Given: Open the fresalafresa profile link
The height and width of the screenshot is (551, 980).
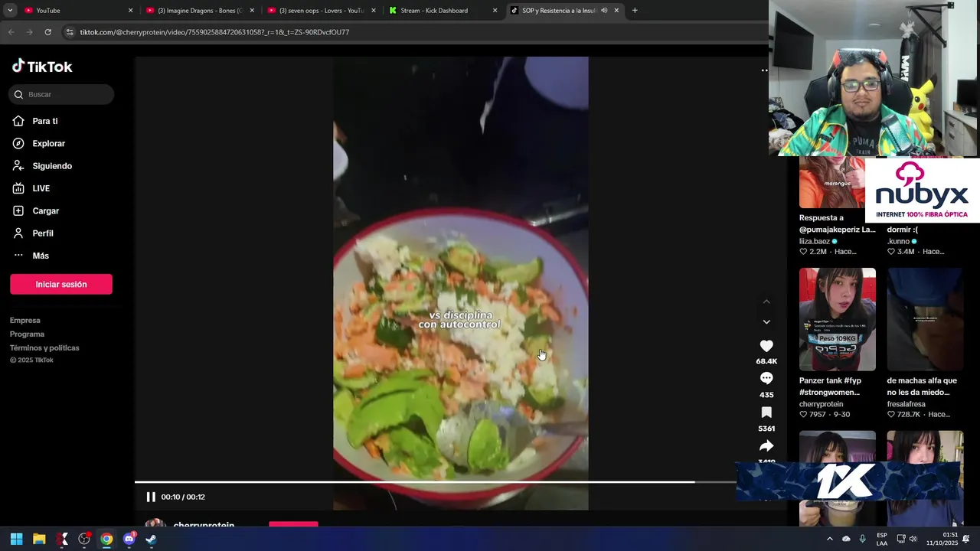Looking at the screenshot, I should 906,404.
